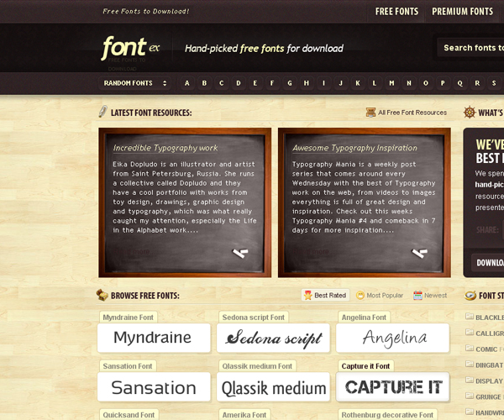Select the Qlassik medium font preview
Viewport: 504px width, 420px height.
[273, 387]
